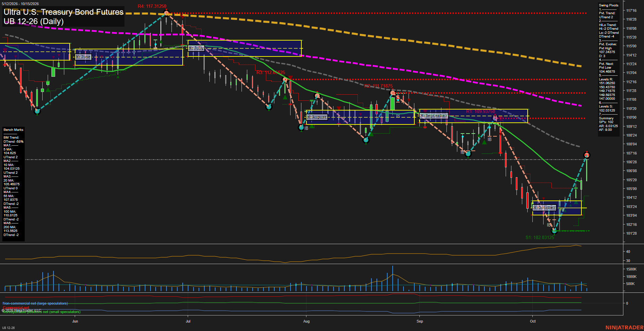Click the 117'16 price axis label
Viewport: 644px width, 331px height.
(x=631, y=10)
